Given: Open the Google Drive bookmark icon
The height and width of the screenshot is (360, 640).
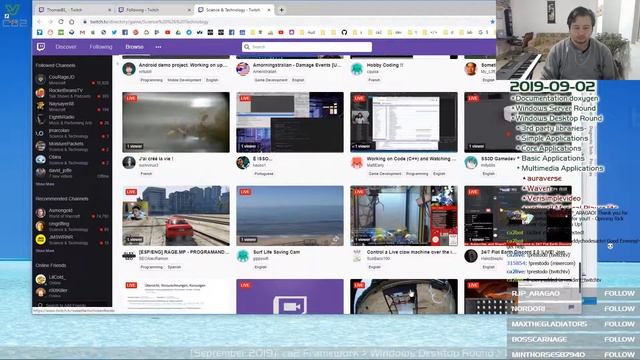Looking at the screenshot, I should (x=178, y=32).
